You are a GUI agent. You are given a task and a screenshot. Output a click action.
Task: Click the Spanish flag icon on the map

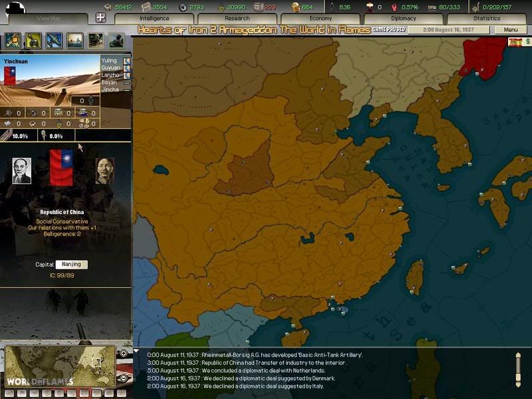pos(515,42)
